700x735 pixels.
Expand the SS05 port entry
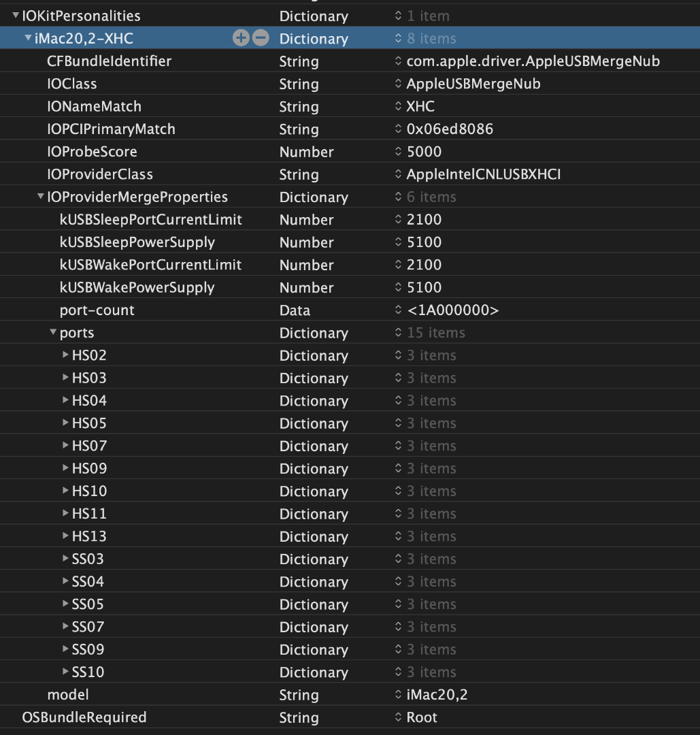pos(65,604)
